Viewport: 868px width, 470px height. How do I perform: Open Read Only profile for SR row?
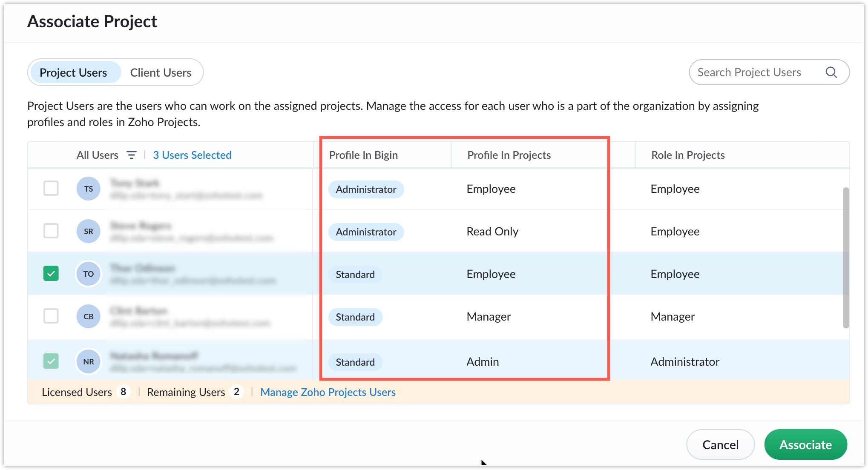click(492, 231)
